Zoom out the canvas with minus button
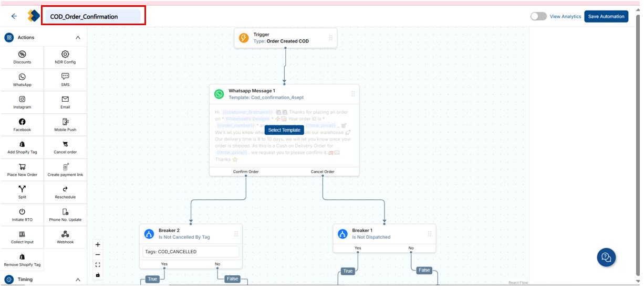This screenshot has width=644, height=290. [98, 254]
